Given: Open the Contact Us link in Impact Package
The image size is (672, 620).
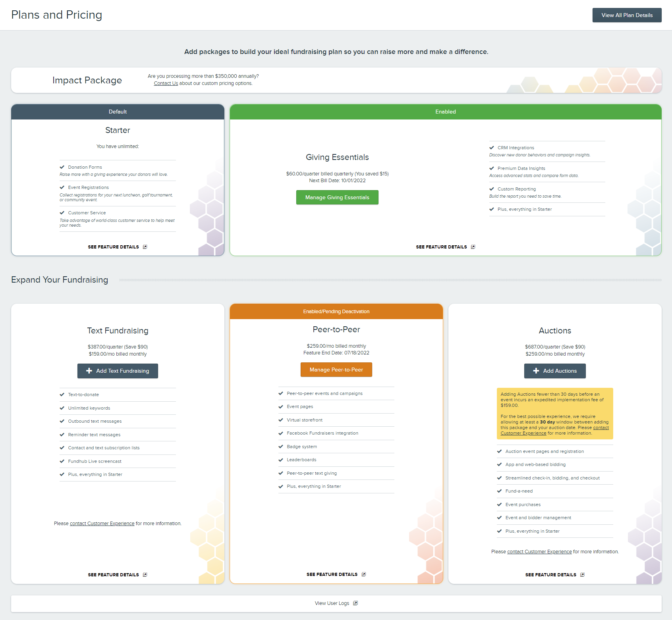Looking at the screenshot, I should click(x=166, y=83).
